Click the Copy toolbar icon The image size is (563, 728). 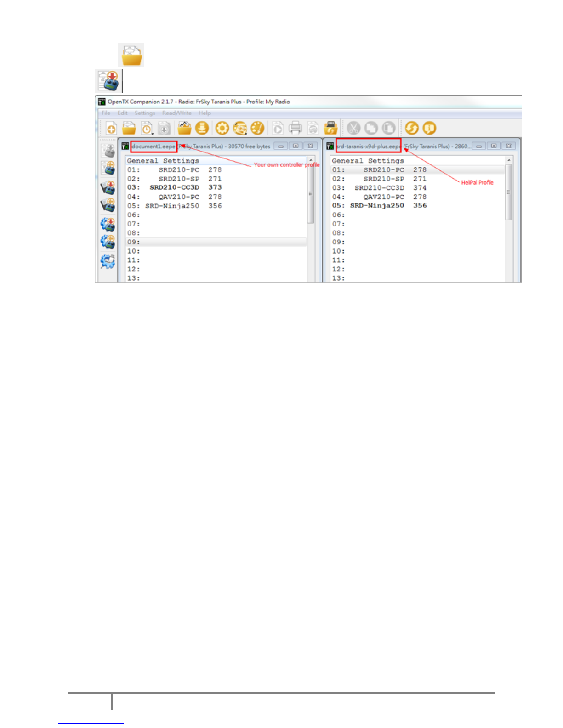tap(371, 128)
